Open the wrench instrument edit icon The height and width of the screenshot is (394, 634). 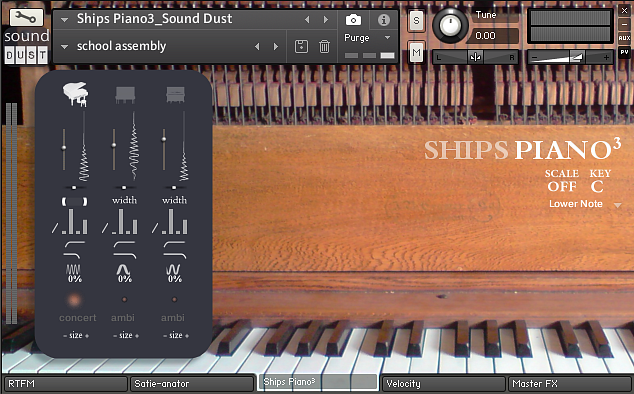click(x=26, y=17)
